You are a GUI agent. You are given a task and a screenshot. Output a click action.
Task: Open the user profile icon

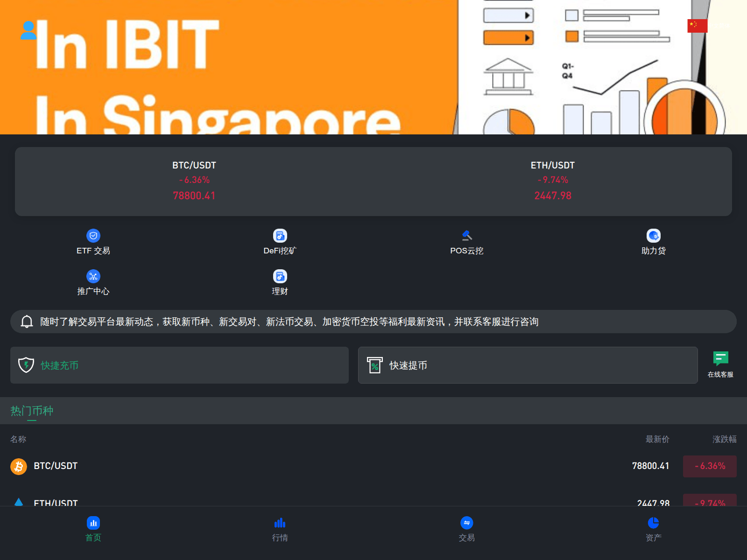[28, 30]
